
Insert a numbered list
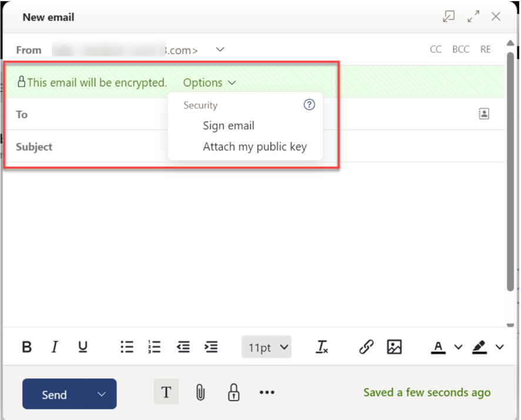click(x=155, y=347)
